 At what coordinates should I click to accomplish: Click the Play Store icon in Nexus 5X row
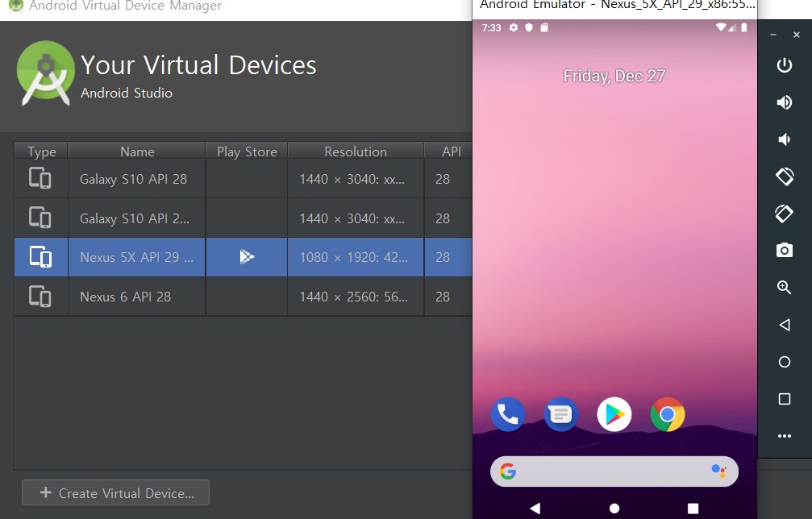click(247, 256)
